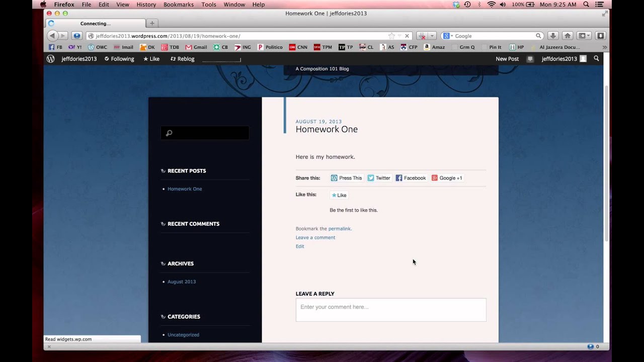Click the comment box to reply
The width and height of the screenshot is (644, 362).
coord(391,310)
